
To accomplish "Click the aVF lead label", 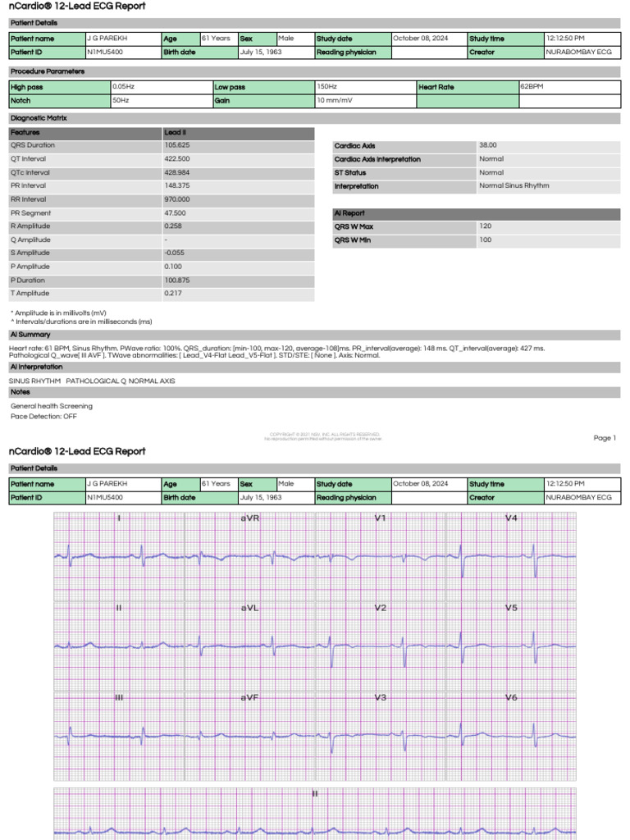I will click(x=249, y=697).
